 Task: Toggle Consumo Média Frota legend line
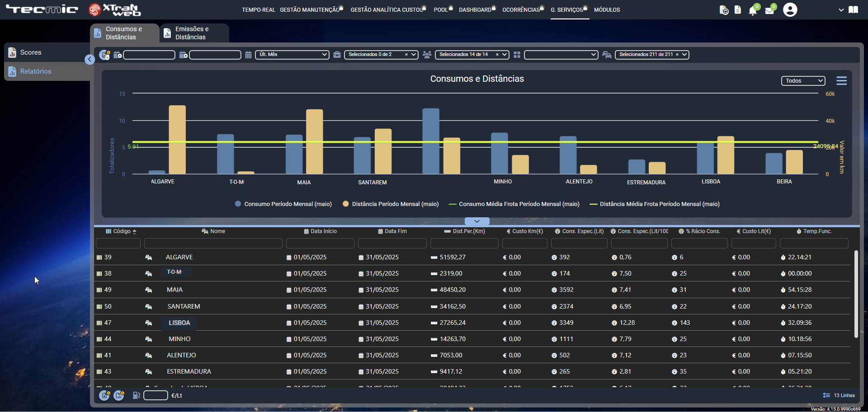(x=514, y=204)
